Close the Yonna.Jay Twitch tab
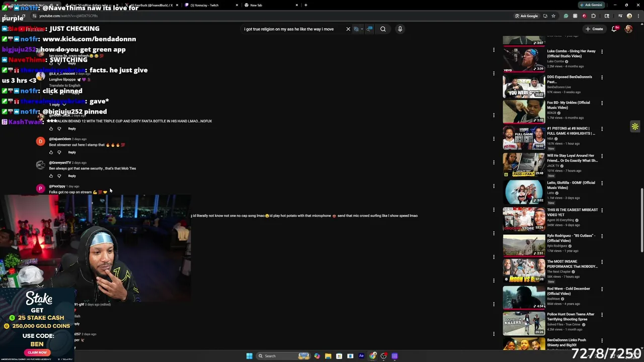 [237, 5]
